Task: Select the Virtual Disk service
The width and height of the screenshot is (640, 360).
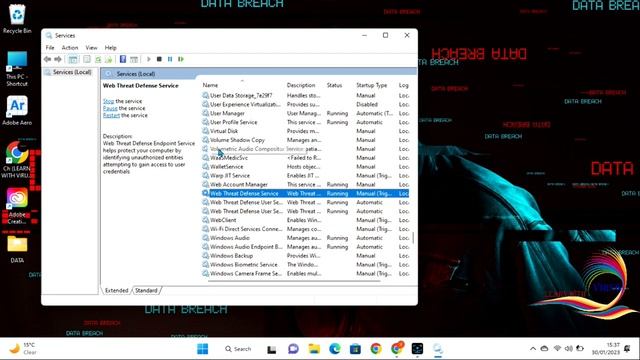Action: click(305, 131)
